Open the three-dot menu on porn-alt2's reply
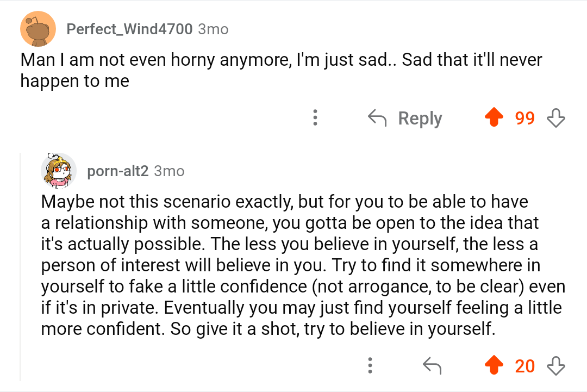 (370, 366)
